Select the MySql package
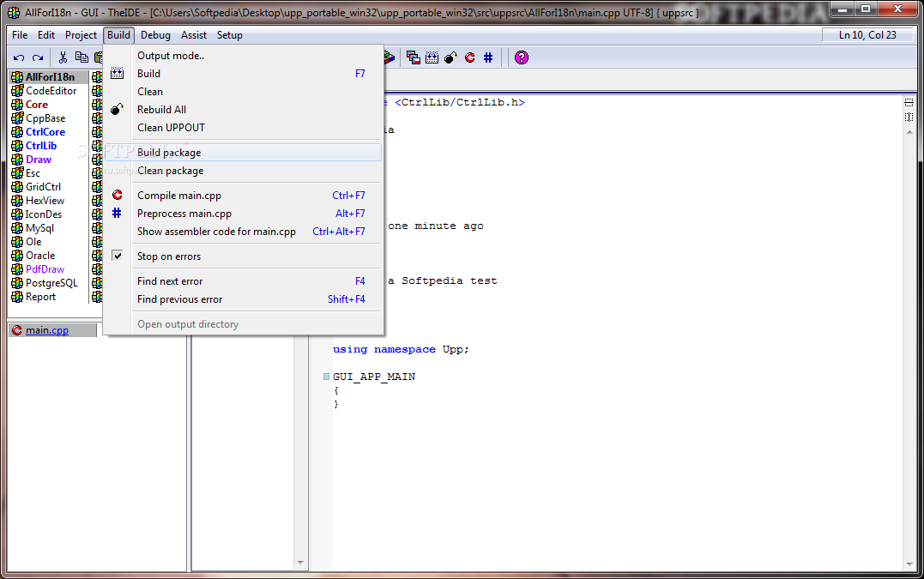 coord(49,228)
